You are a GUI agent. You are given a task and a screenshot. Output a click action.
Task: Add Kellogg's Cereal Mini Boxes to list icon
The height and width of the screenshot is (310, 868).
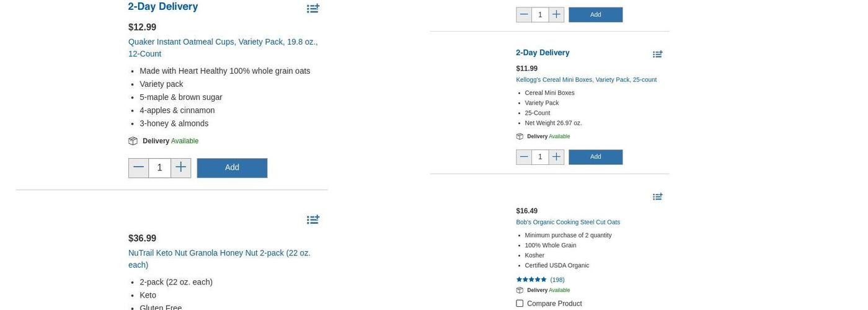tap(658, 55)
